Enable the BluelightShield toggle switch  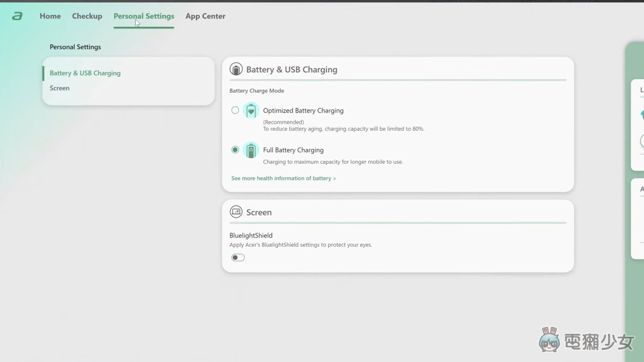point(238,257)
